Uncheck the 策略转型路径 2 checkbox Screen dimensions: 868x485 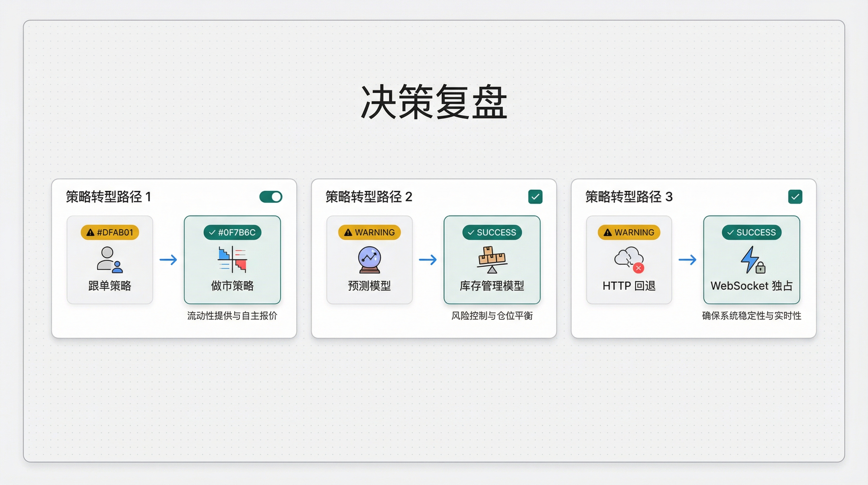pos(535,197)
